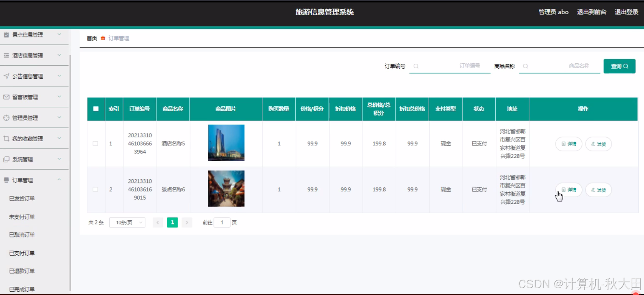
Task: Click 详情 button for 酒店名称5 order
Action: pos(568,144)
